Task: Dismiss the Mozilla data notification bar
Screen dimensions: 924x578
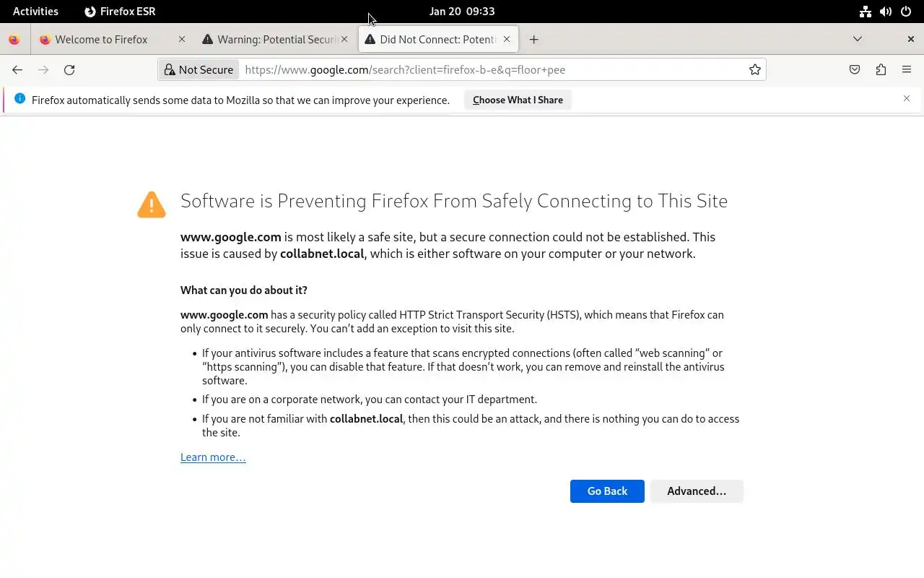Action: [907, 99]
